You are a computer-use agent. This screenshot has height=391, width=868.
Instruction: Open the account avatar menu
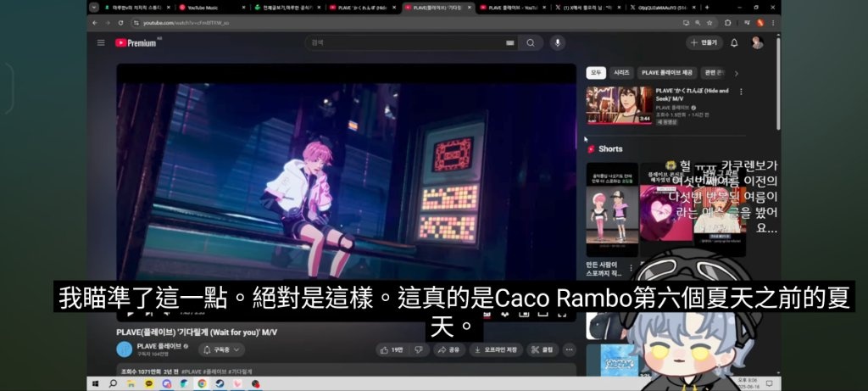(757, 42)
